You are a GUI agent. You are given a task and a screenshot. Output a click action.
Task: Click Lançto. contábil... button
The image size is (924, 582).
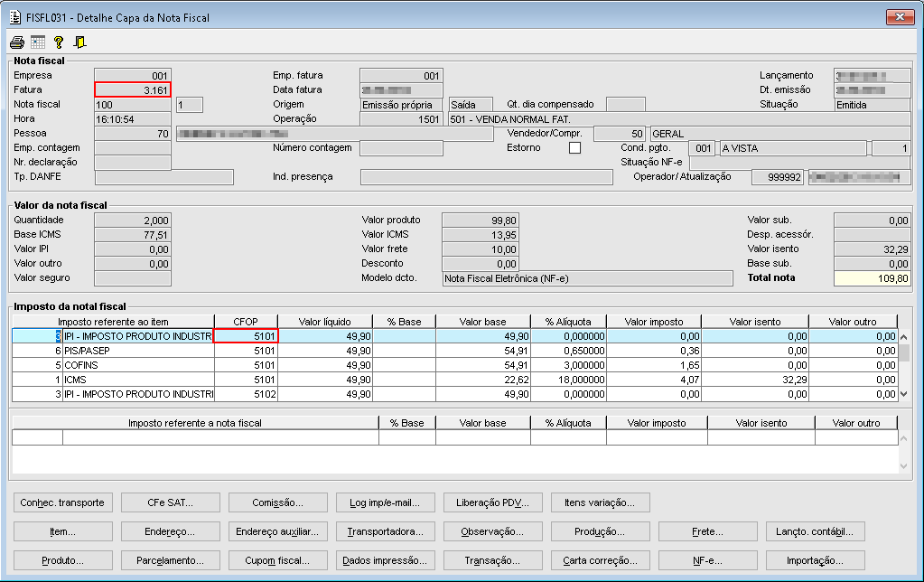pyautogui.click(x=816, y=532)
